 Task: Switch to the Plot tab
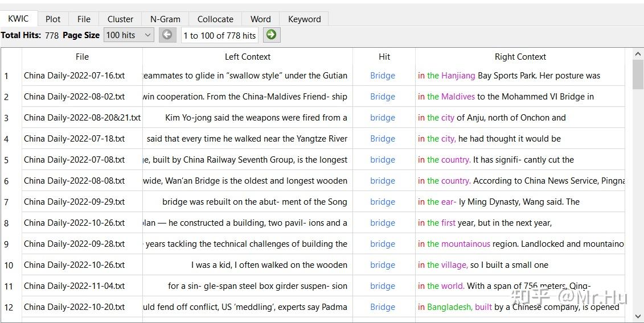[53, 19]
